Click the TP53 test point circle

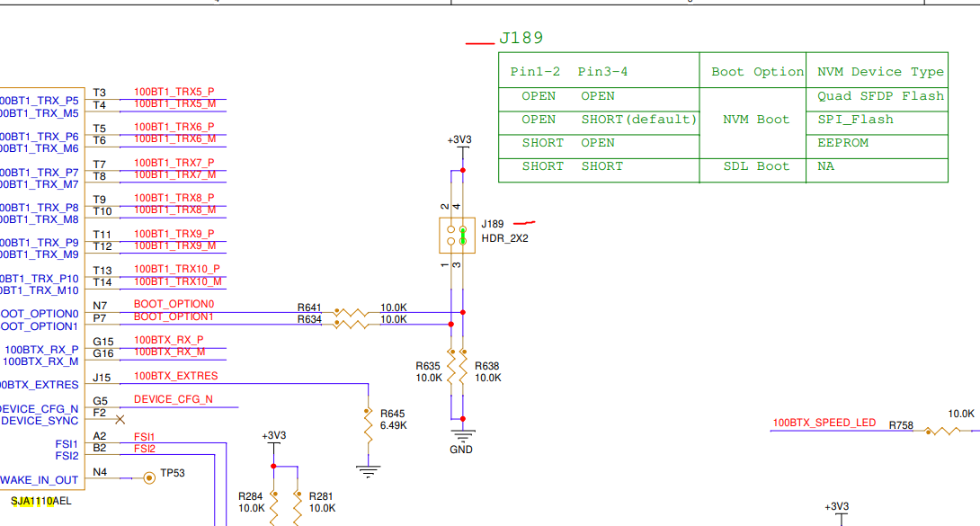click(148, 478)
